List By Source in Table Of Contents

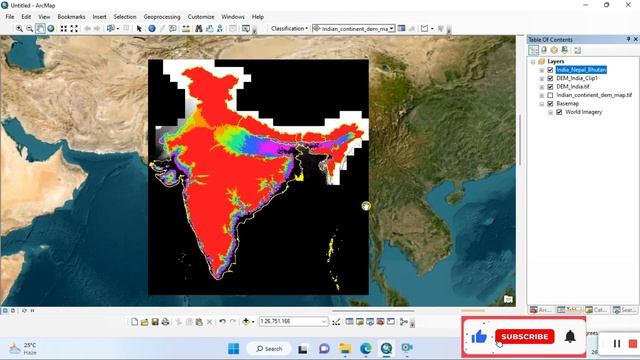(x=544, y=50)
